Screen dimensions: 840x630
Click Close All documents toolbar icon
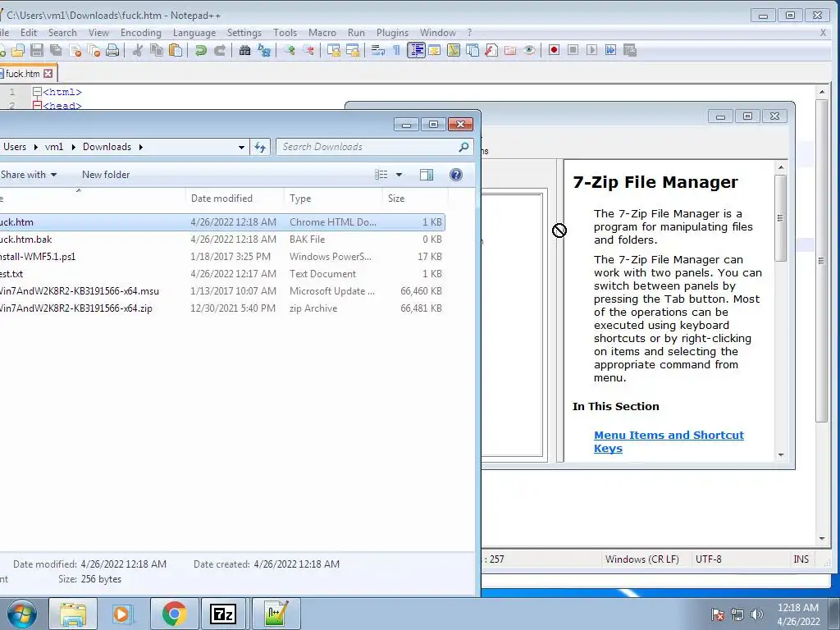pyautogui.click(x=94, y=50)
